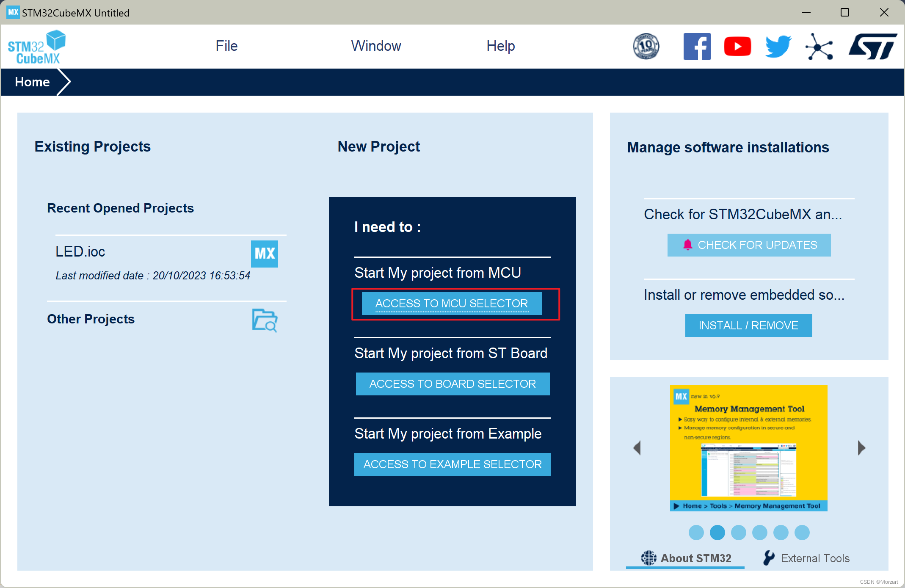Minimize the STM32CubeMX window
Viewport: 905px width, 588px height.
(806, 12)
